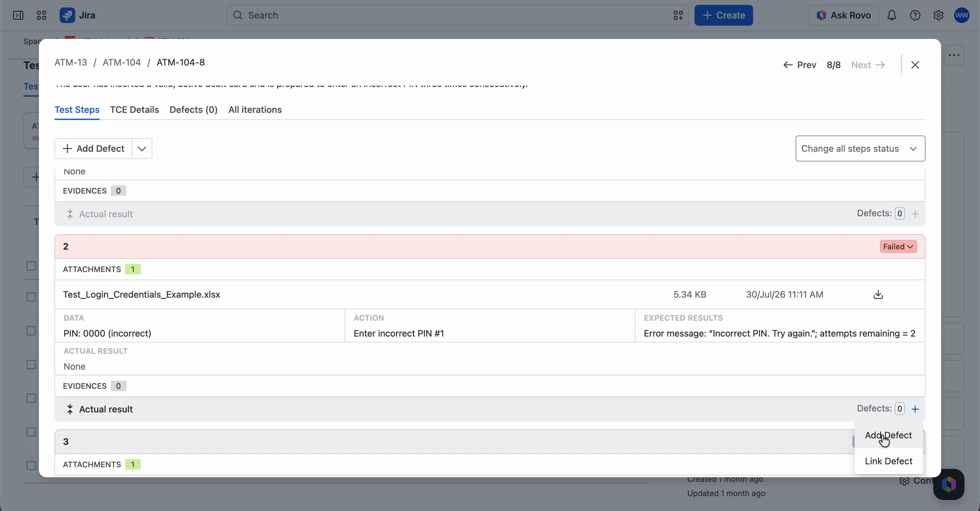Change step 2 Failed status dropdown
This screenshot has height=511, width=980.
pyautogui.click(x=898, y=246)
